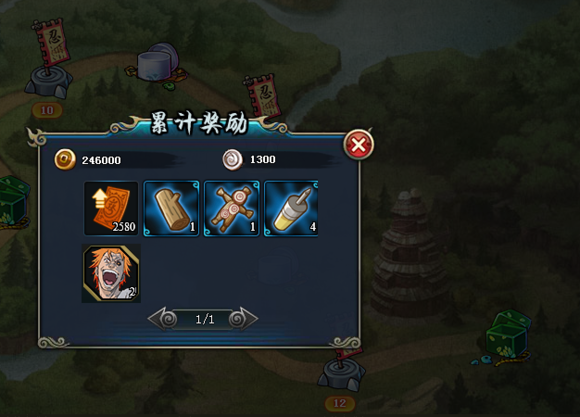580x417 pixels.
Task: Select the yellow-handled brush reward item
Action: [x=291, y=208]
